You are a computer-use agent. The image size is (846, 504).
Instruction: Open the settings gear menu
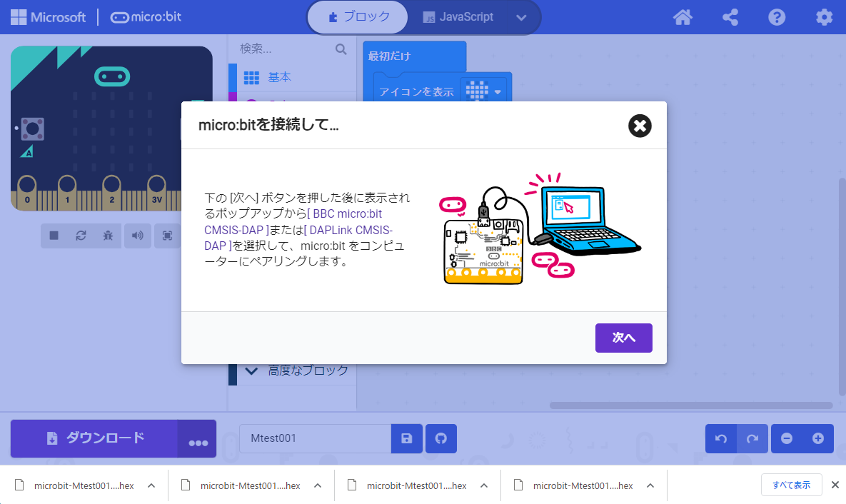coord(824,17)
